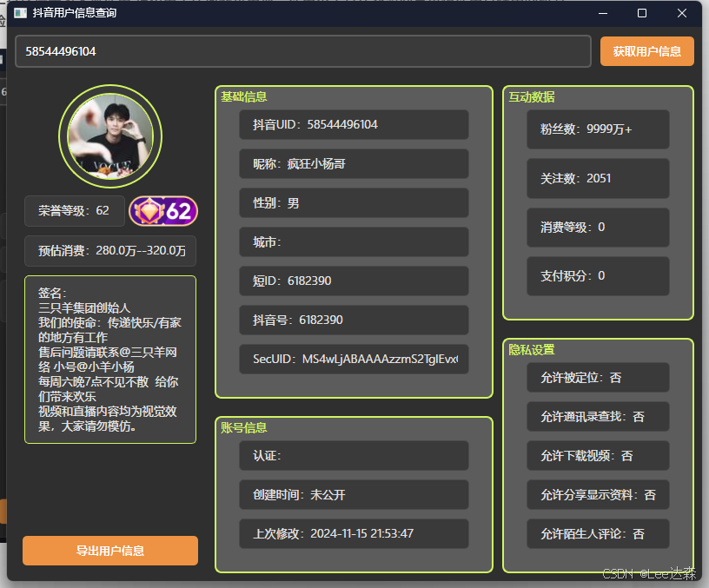Click the user avatar picture
The image size is (709, 588).
(110, 136)
